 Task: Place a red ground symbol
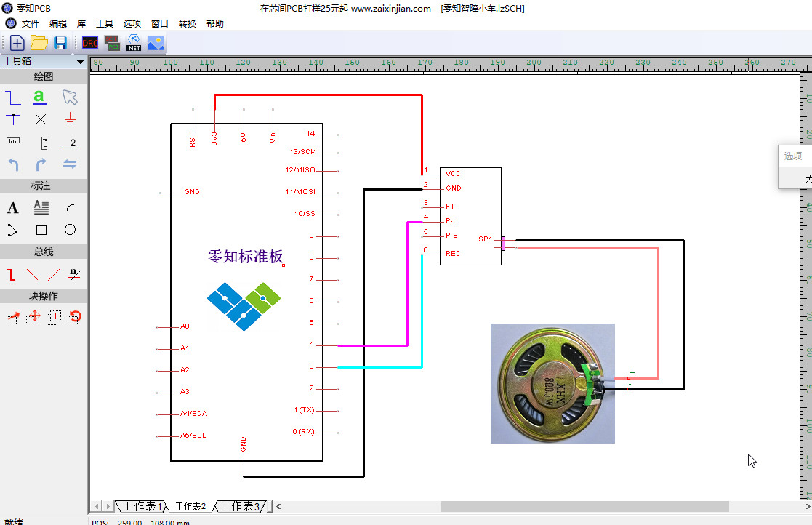70,119
